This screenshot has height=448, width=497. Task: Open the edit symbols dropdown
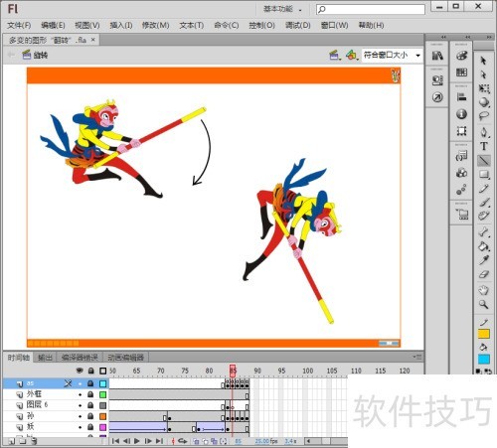click(x=352, y=55)
